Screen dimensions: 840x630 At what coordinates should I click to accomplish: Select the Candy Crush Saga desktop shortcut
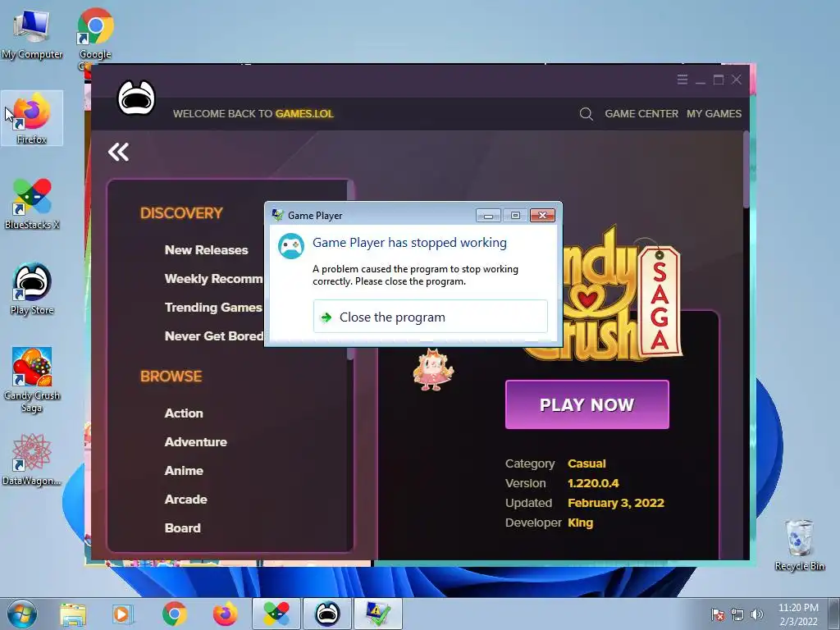(x=32, y=380)
